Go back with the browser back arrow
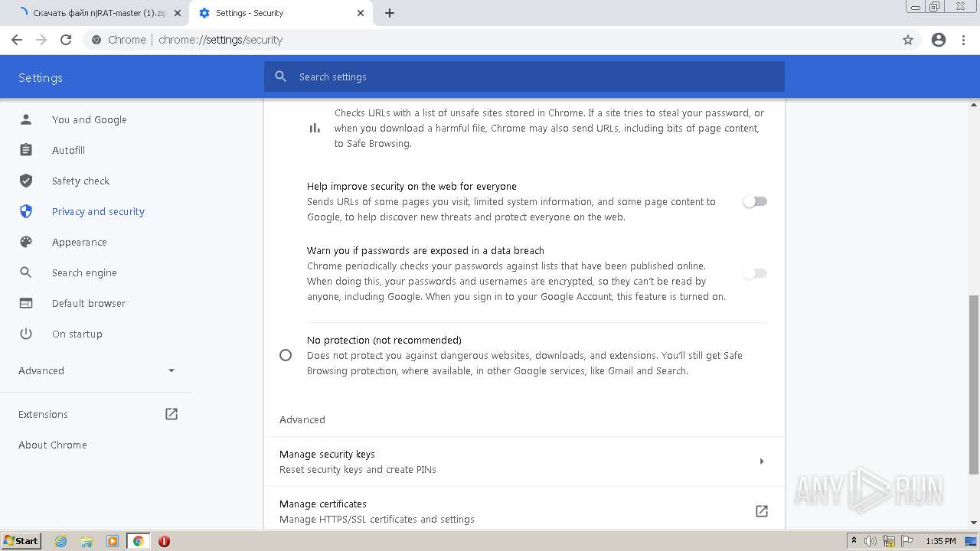 point(17,40)
